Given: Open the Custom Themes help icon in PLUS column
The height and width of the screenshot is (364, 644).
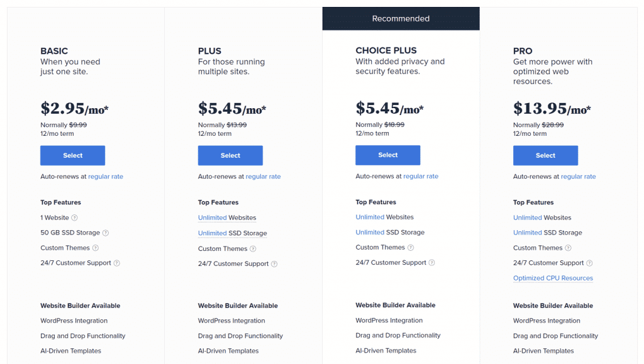Looking at the screenshot, I should (253, 248).
